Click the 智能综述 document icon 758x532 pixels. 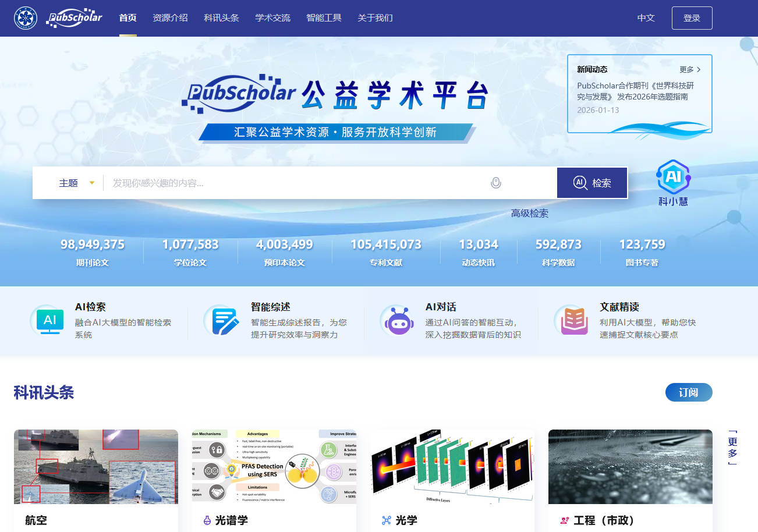pos(225,320)
